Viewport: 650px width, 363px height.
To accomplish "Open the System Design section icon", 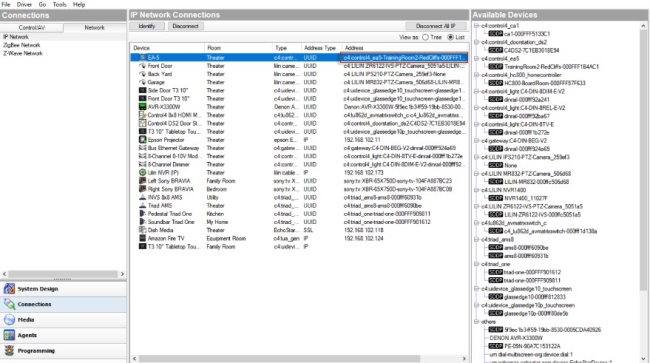I will 9,289.
